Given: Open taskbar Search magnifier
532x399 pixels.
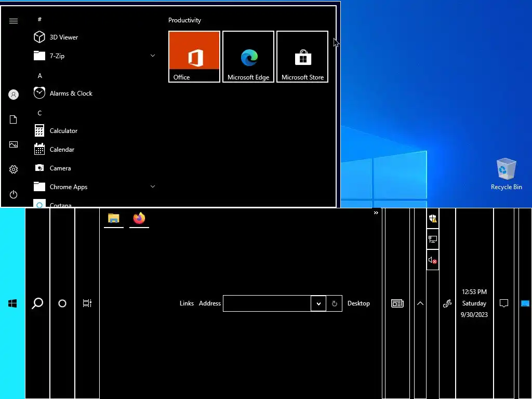Looking at the screenshot, I should [37, 303].
